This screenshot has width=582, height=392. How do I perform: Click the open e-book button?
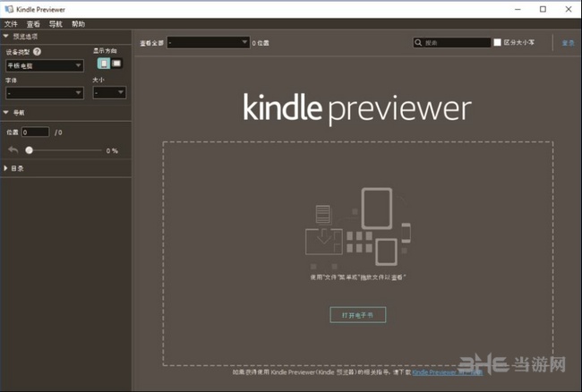358,315
